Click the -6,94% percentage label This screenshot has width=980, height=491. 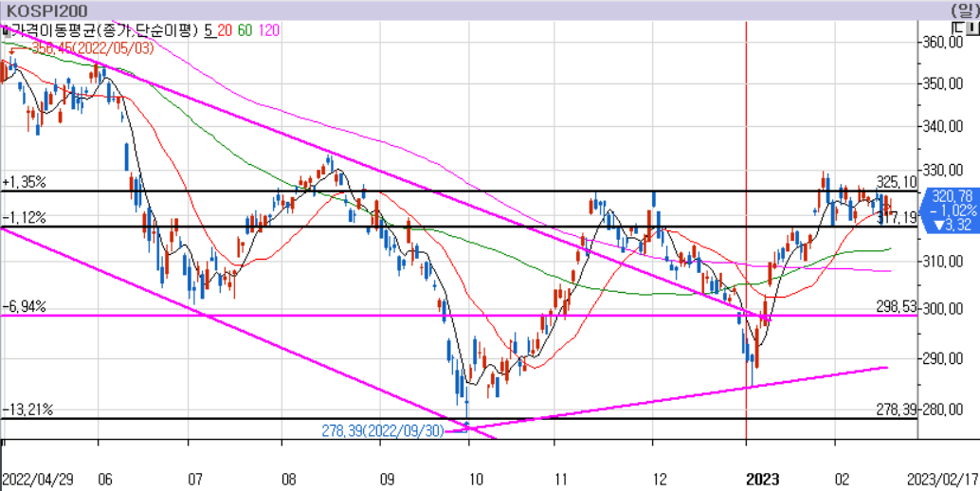point(24,307)
